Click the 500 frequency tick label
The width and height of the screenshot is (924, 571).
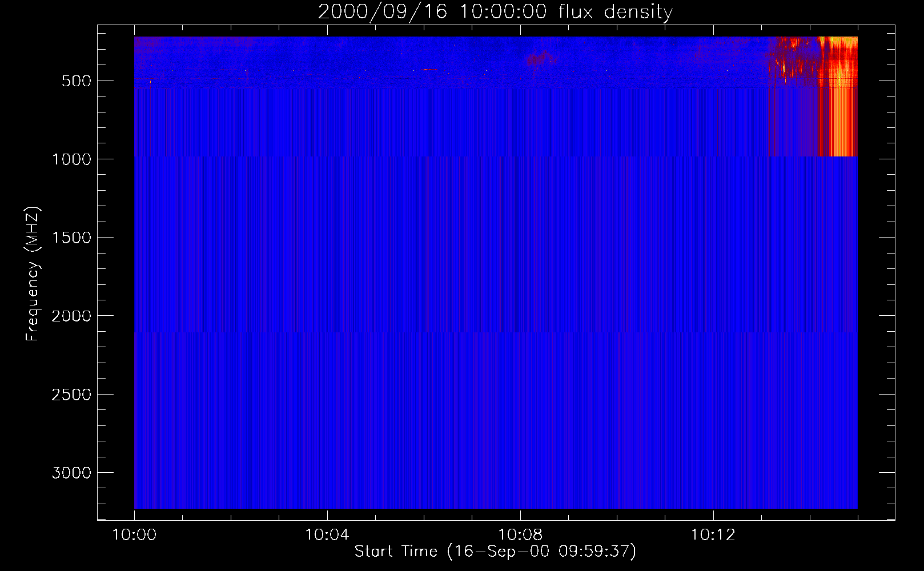[x=76, y=81]
